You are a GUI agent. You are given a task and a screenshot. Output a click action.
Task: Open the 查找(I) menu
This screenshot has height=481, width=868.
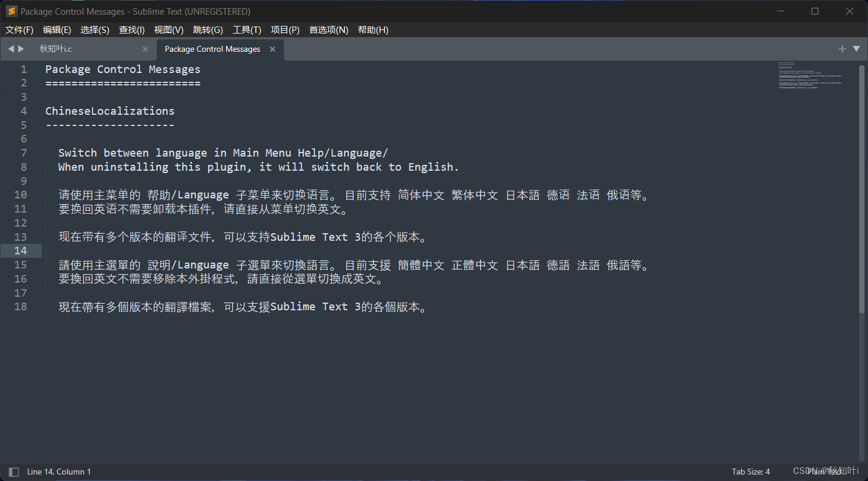click(132, 30)
